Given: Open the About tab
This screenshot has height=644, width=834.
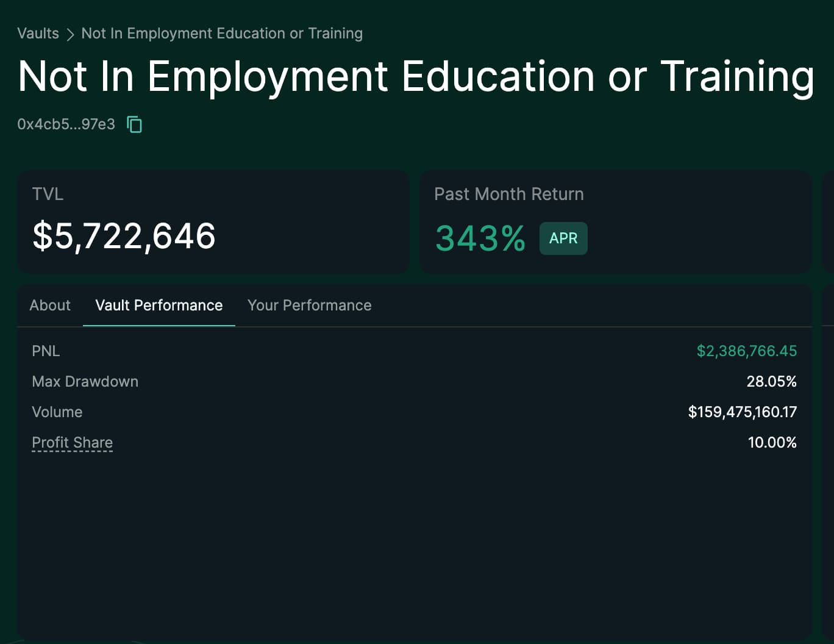Looking at the screenshot, I should 50,305.
